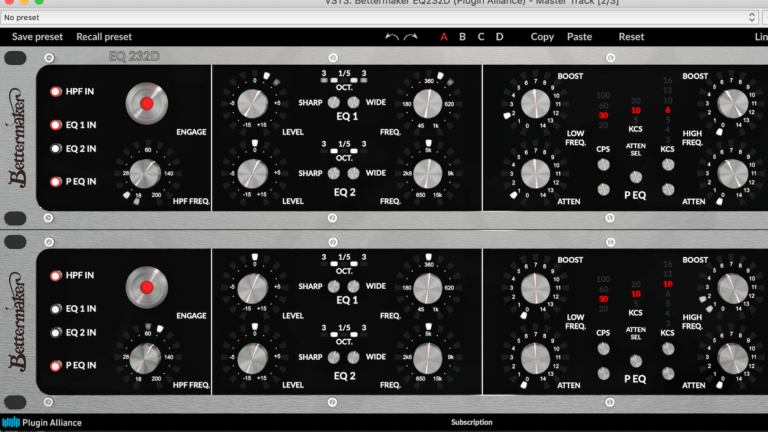Viewport: 768px width, 432px height.
Task: Click bottom unit HIGH FREQ BOOST knob
Action: (x=733, y=288)
